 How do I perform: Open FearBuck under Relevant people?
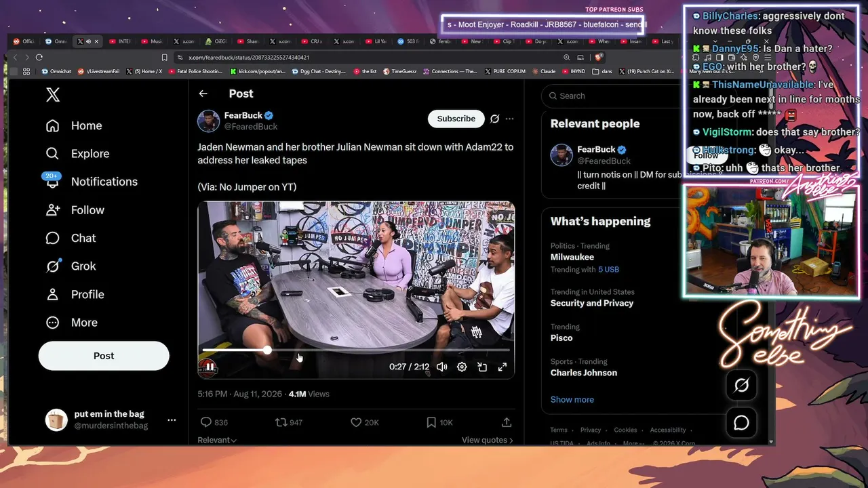click(x=596, y=149)
